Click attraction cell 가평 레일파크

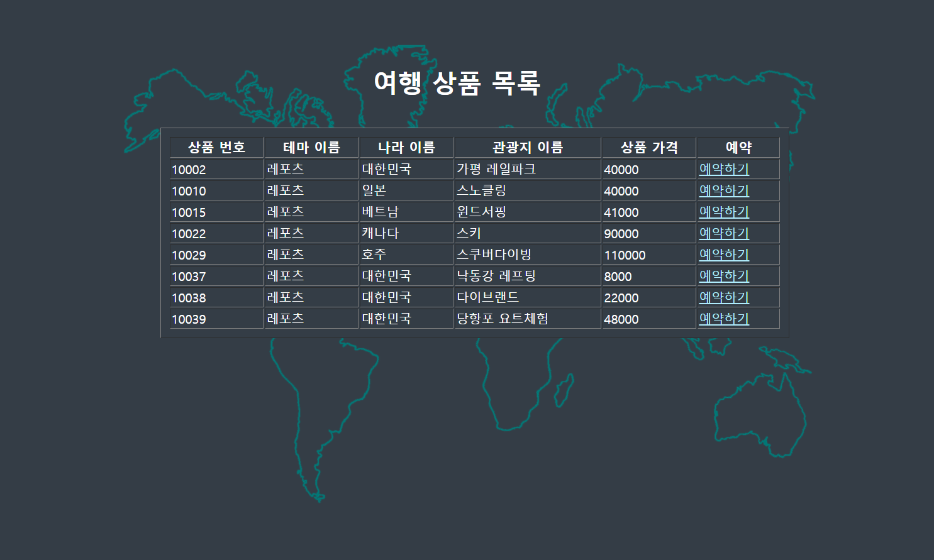pyautogui.click(x=528, y=169)
